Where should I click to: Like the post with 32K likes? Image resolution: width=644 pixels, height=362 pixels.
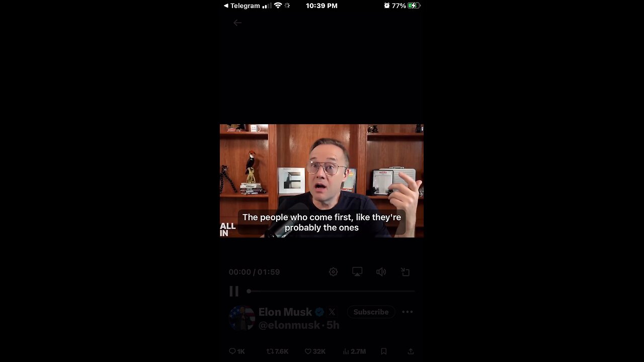tap(315, 351)
